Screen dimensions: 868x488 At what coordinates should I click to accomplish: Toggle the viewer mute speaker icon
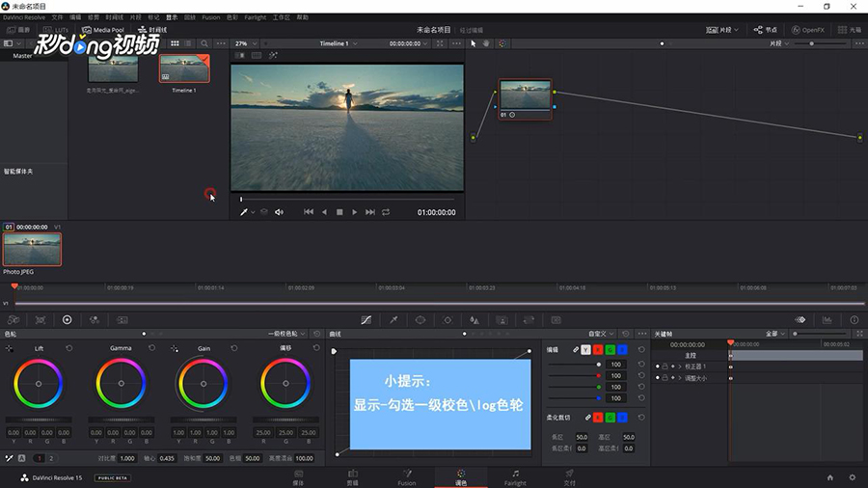click(x=279, y=212)
